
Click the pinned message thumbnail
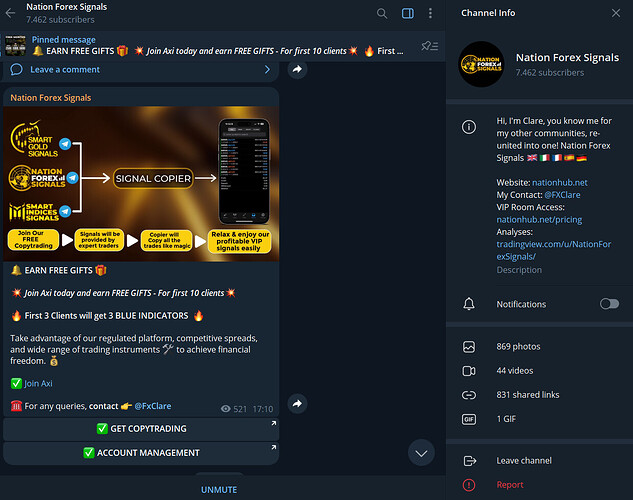15,45
